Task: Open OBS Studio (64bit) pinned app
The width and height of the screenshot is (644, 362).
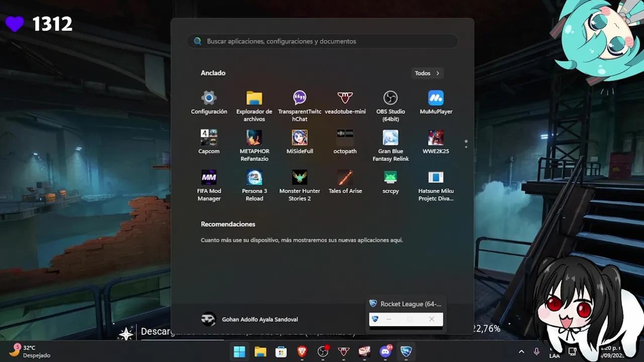Action: [390, 106]
